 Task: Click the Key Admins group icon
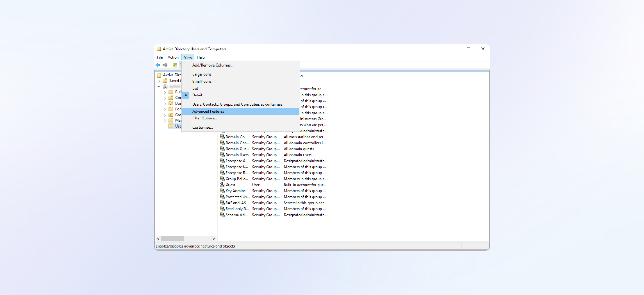(x=222, y=191)
